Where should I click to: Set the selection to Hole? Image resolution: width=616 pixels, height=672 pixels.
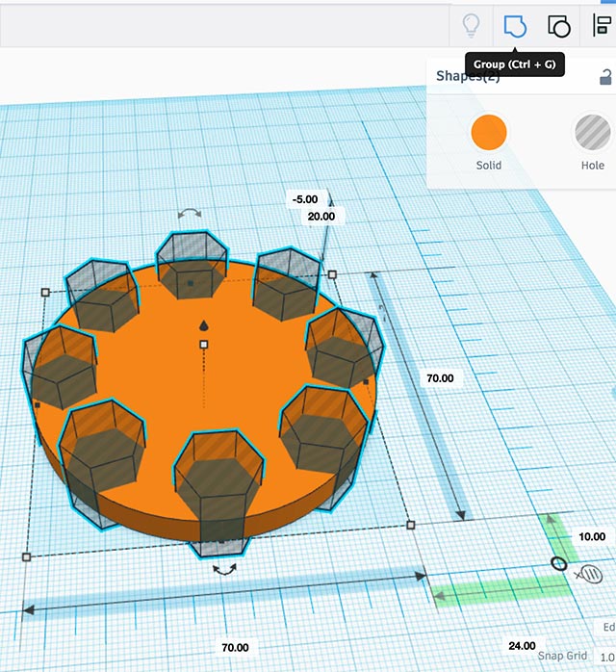[x=592, y=132]
